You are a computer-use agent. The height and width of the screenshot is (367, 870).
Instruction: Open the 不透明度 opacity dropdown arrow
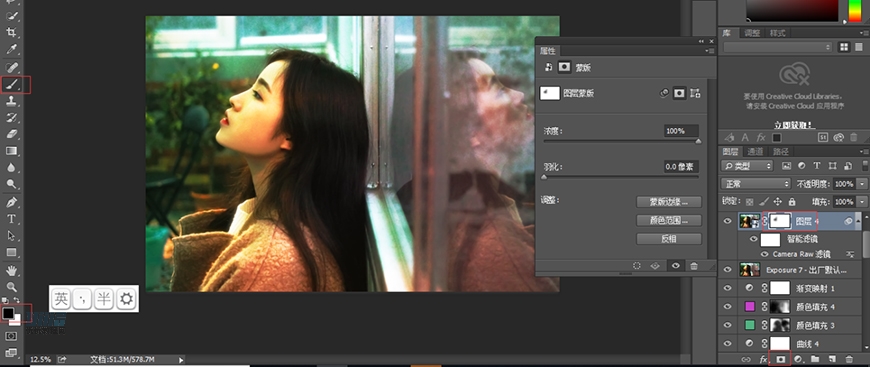pos(862,184)
